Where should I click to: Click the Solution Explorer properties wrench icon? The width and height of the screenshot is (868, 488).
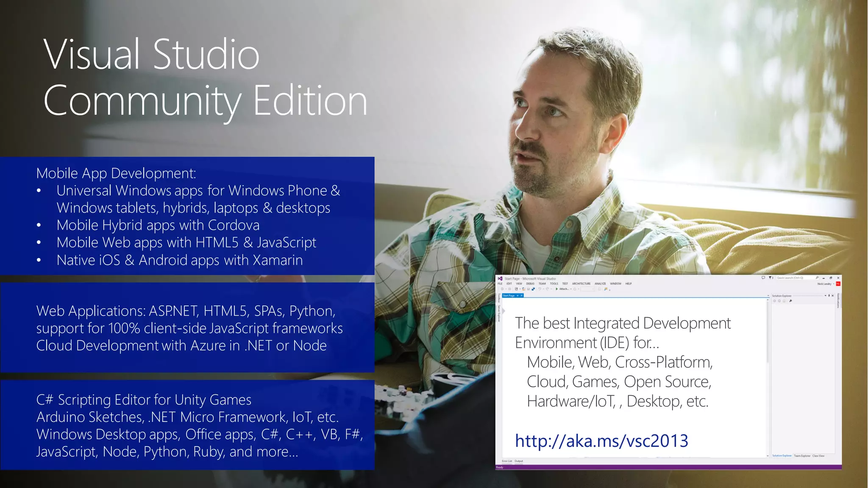pos(790,301)
